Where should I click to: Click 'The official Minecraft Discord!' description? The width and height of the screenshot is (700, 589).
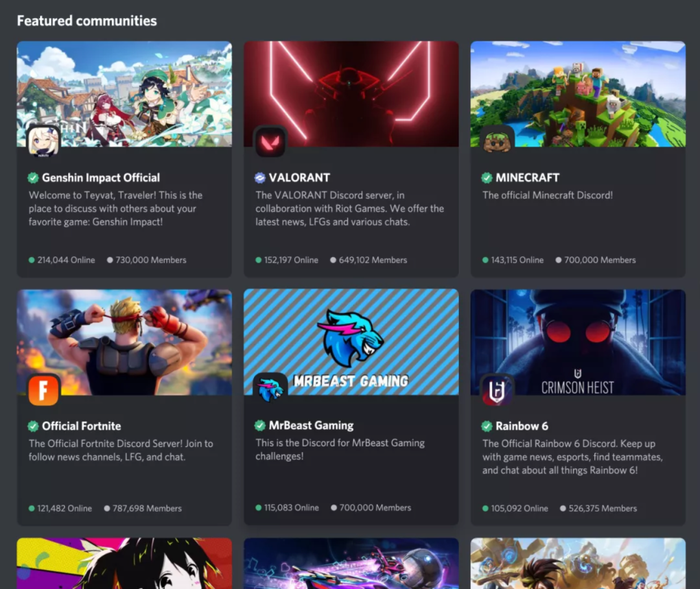pyautogui.click(x=548, y=195)
